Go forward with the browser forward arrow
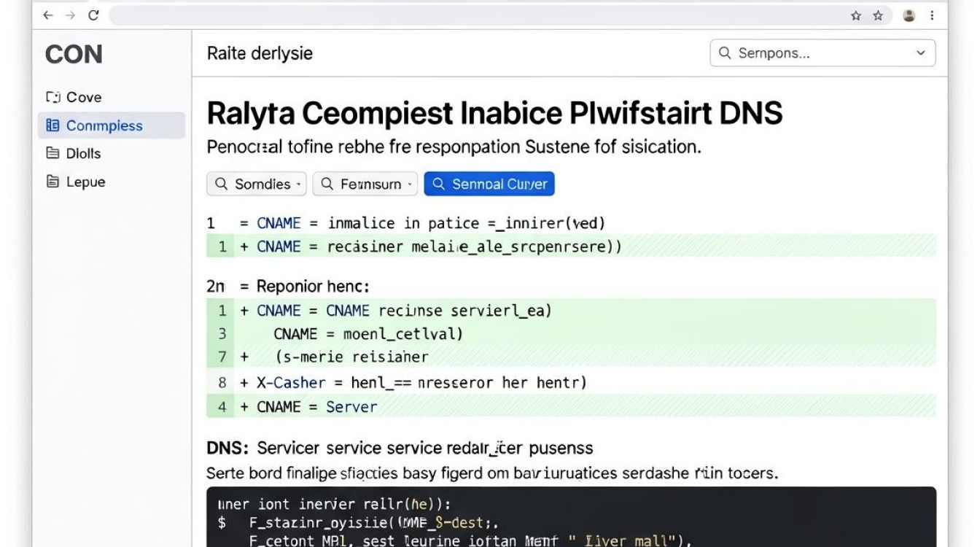The height and width of the screenshot is (547, 980). (70, 15)
